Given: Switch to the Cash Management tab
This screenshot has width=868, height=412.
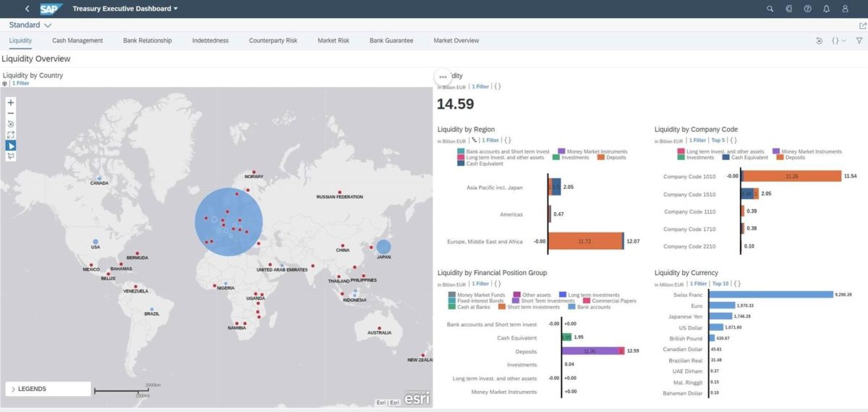Looking at the screenshot, I should [x=77, y=41].
